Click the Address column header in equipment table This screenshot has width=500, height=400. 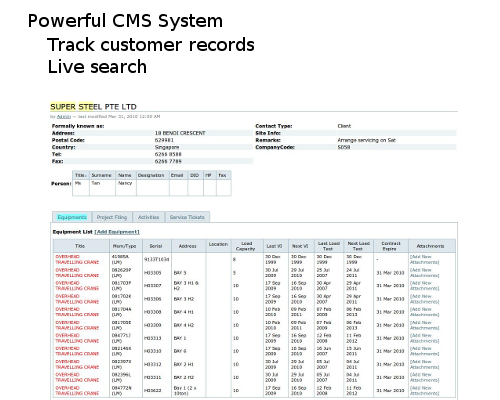point(188,246)
